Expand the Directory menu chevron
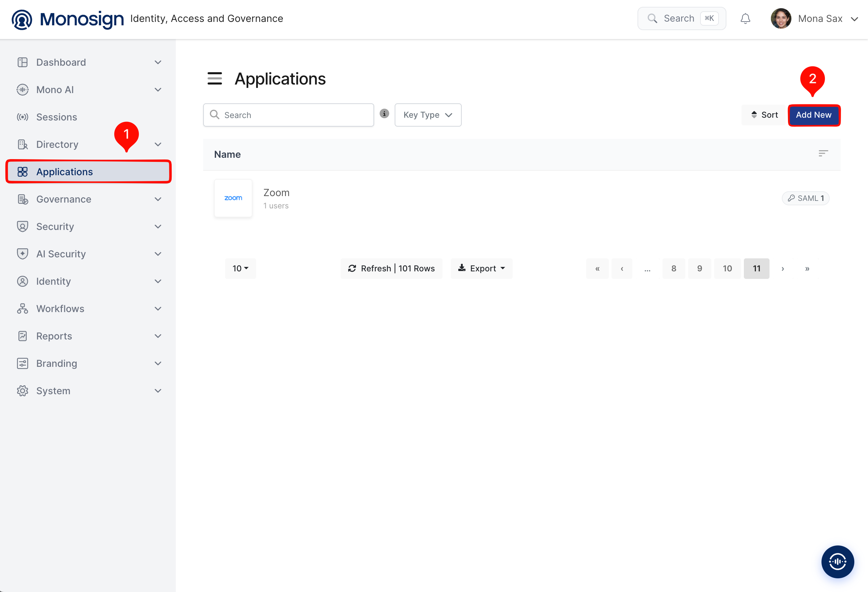Image resolution: width=868 pixels, height=592 pixels. [158, 145]
